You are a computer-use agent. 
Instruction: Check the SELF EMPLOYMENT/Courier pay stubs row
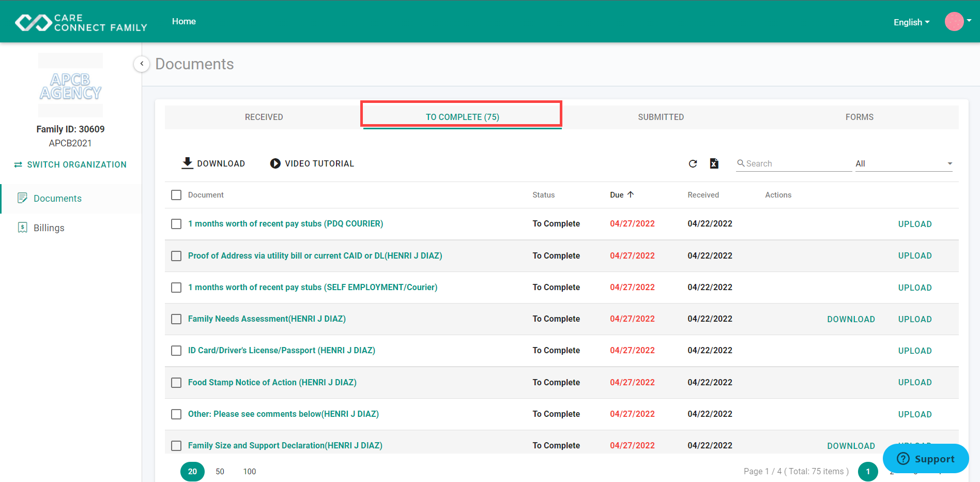[176, 288]
